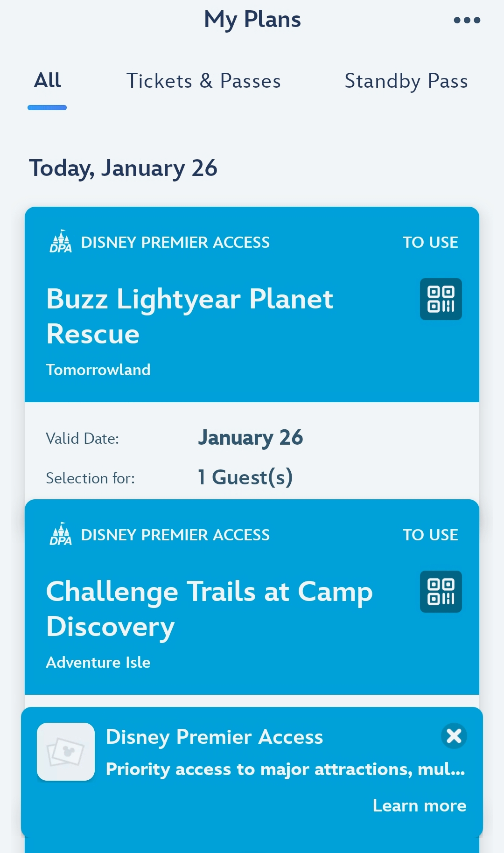The height and width of the screenshot is (853, 504).
Task: Tap TO USE status on Buzz Lightyear card
Action: [430, 242]
